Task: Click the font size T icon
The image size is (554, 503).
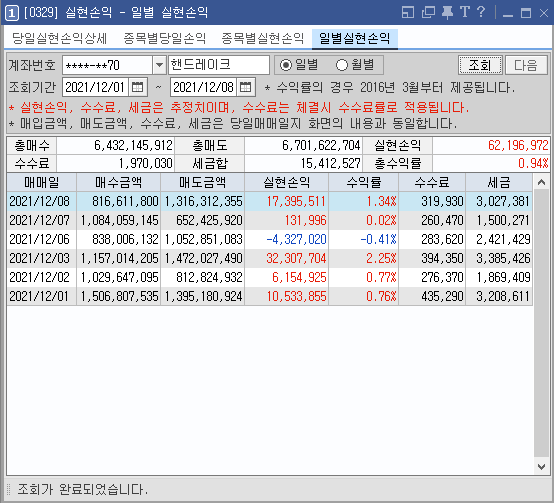Action: pos(465,12)
